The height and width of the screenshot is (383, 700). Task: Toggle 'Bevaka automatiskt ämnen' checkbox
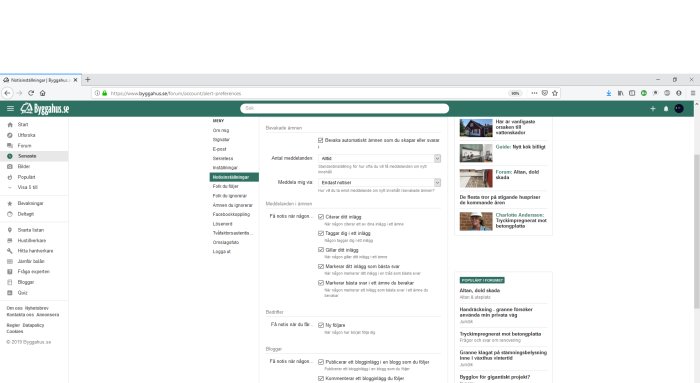click(x=321, y=140)
